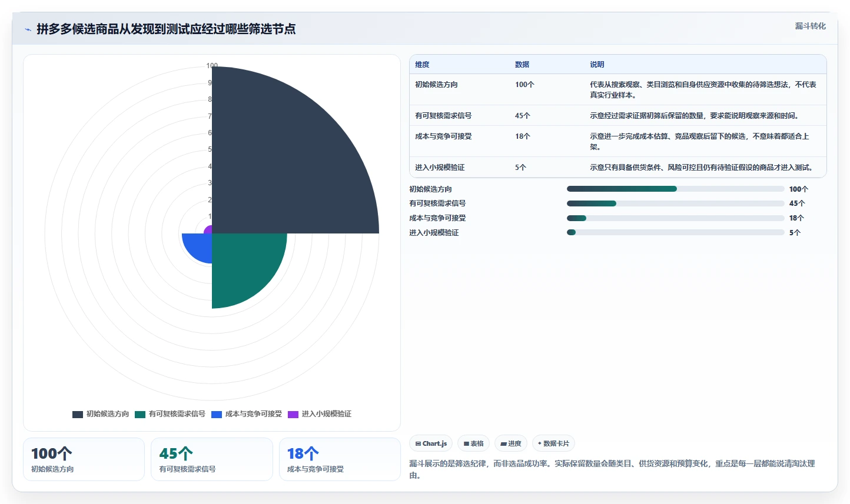Toggle the teal 有可复核需求信号 legend swatch
This screenshot has width=850, height=504.
[140, 414]
